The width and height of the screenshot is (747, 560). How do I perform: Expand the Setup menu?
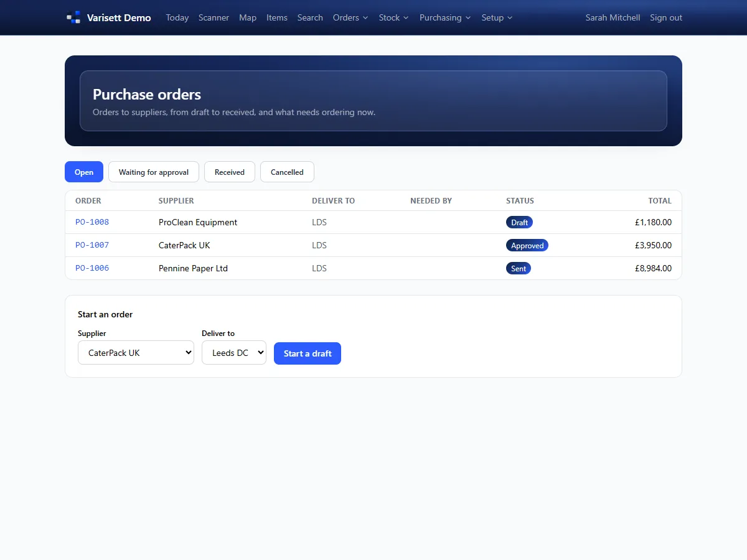(x=497, y=17)
